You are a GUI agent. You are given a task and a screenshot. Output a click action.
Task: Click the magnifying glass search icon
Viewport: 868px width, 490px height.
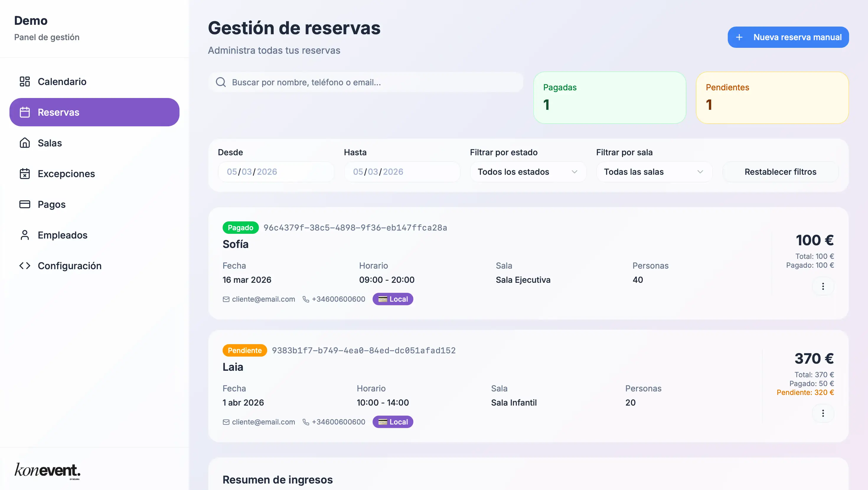click(221, 82)
